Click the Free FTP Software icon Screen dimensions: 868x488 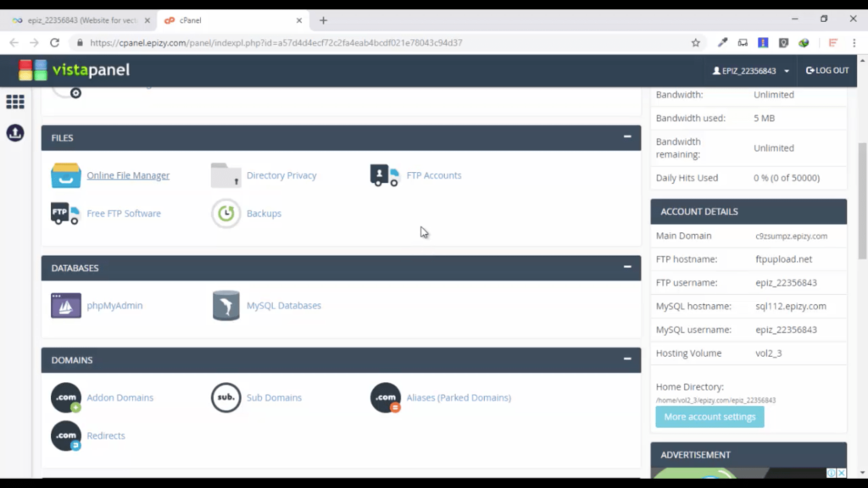pos(66,213)
